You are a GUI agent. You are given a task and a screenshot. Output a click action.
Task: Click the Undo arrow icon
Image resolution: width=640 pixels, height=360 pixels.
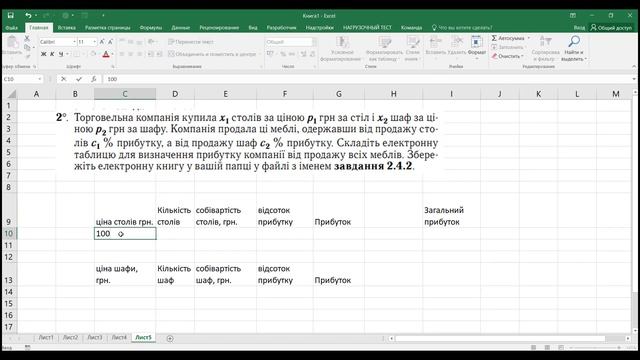tap(28, 15)
